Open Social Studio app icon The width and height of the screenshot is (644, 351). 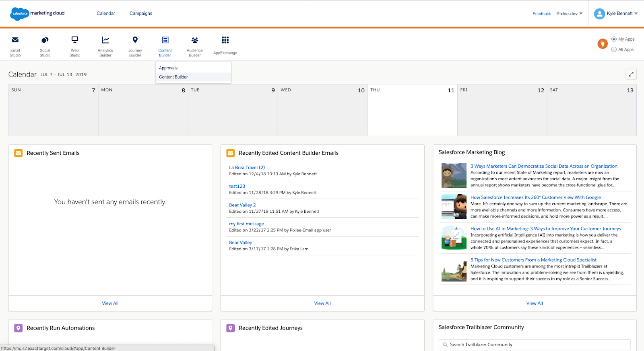pos(45,40)
